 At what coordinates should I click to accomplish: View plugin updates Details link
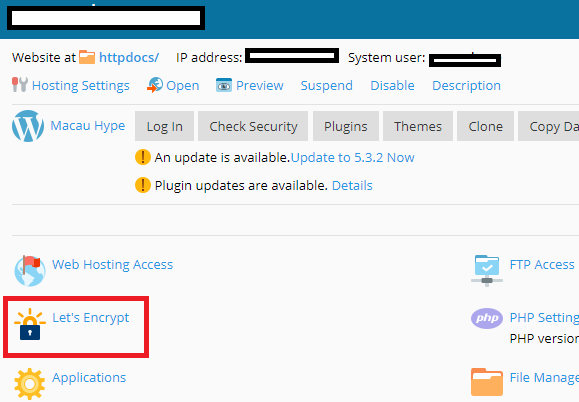(352, 185)
